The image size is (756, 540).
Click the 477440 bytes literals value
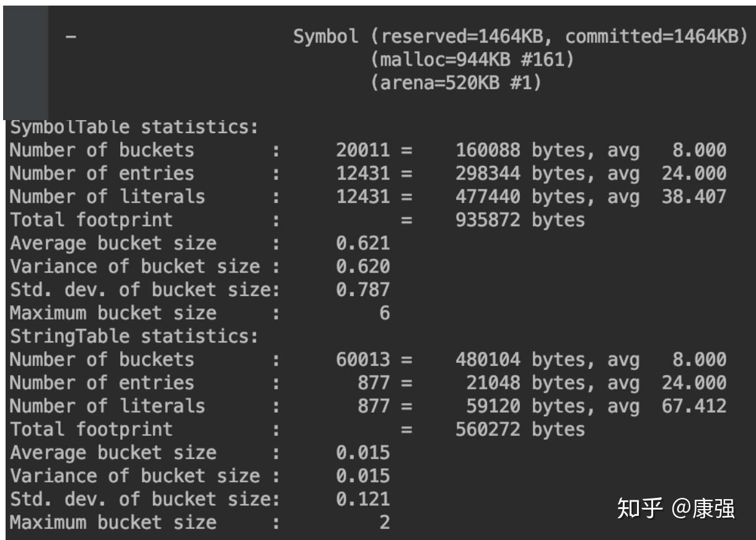521,197
